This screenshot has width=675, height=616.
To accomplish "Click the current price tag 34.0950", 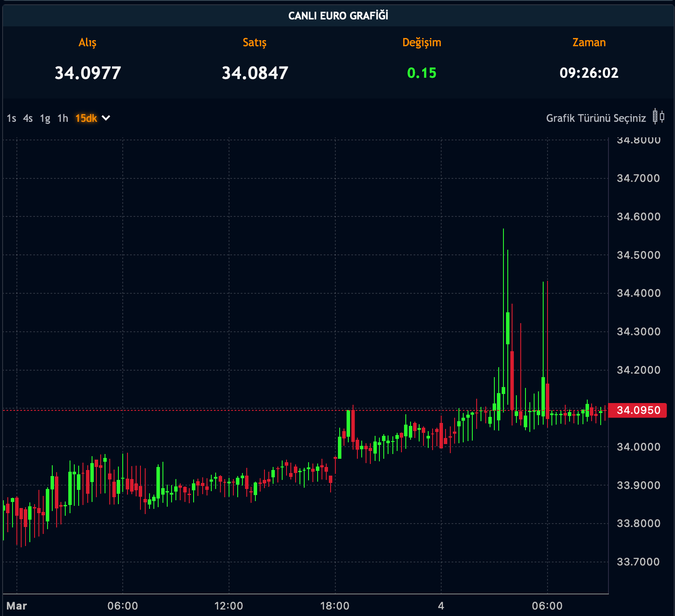I will [638, 410].
